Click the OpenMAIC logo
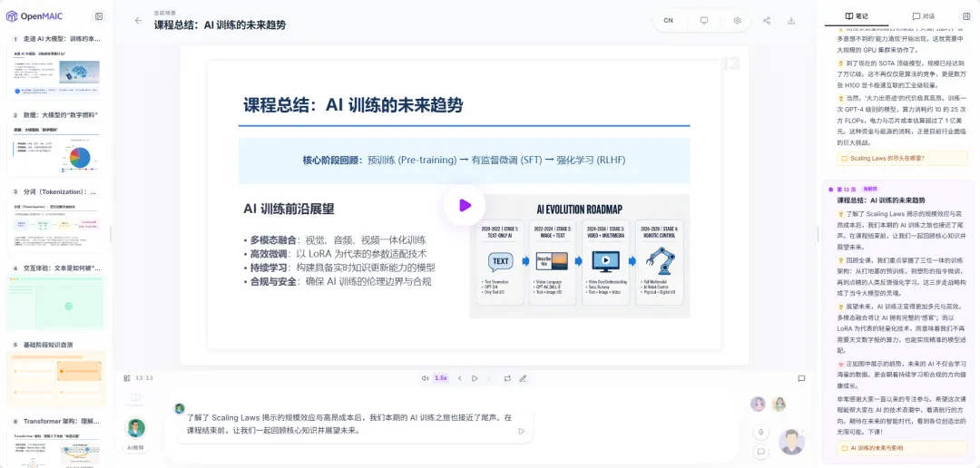 [x=34, y=16]
